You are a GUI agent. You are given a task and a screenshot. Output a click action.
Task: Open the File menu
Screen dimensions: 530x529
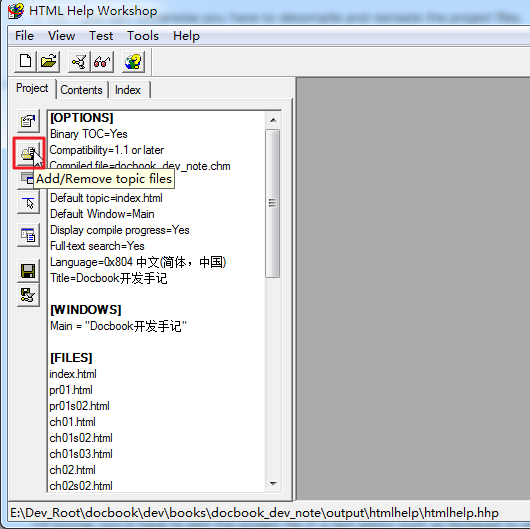(x=24, y=36)
